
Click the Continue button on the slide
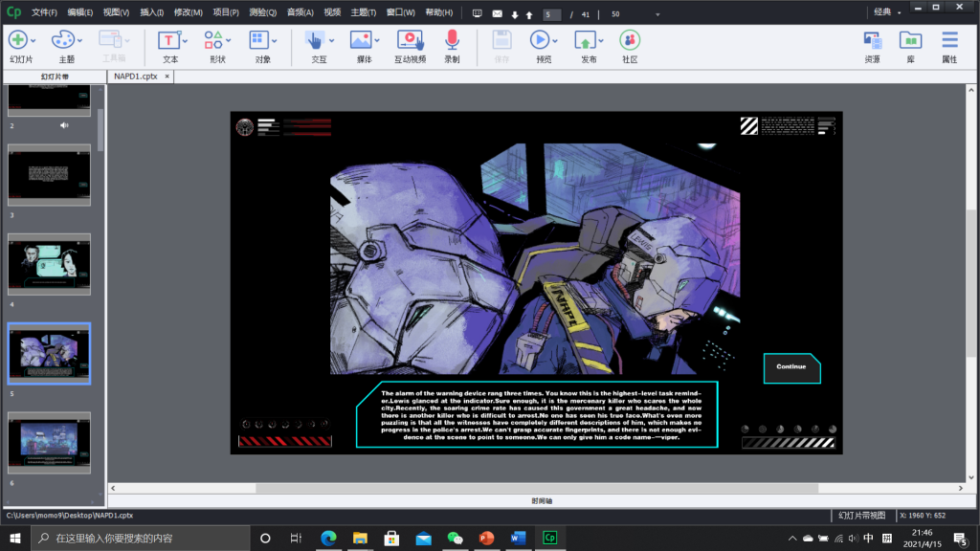[x=791, y=368]
